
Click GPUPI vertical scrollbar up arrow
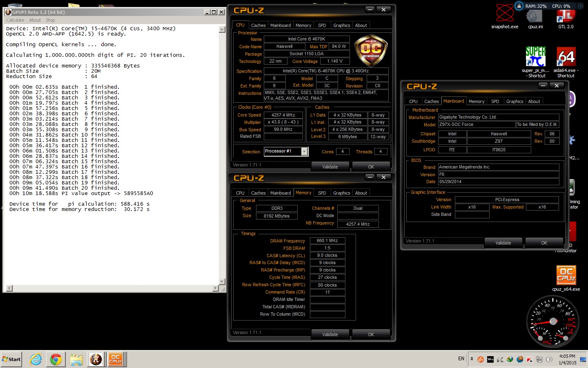coord(222,29)
